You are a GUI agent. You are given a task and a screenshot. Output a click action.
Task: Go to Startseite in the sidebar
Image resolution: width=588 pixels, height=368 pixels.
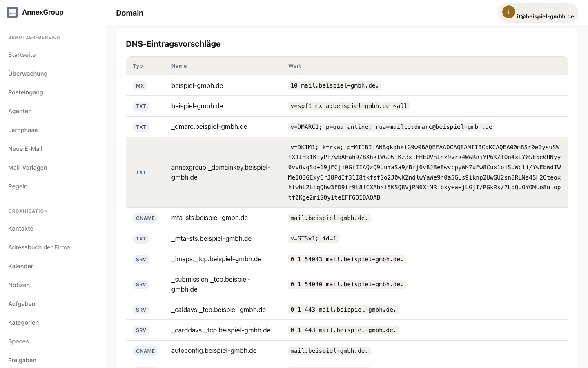pos(22,55)
